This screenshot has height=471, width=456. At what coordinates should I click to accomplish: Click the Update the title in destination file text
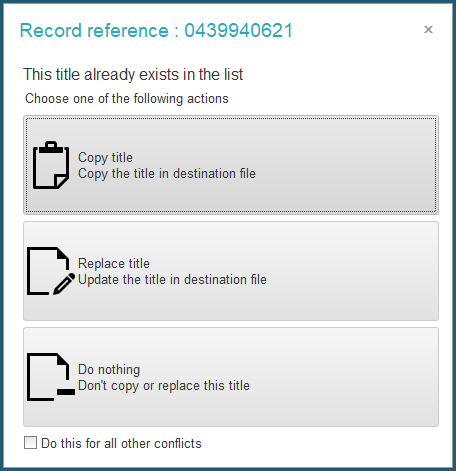click(172, 280)
